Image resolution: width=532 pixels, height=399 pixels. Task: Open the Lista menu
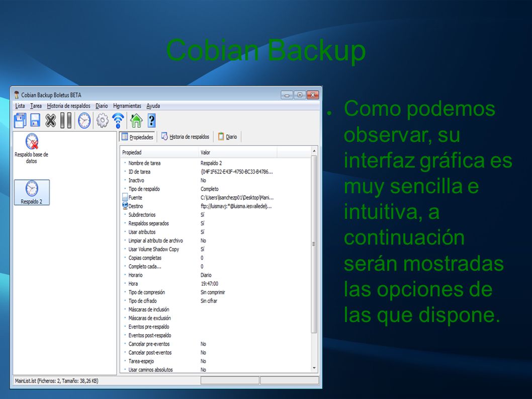(x=20, y=106)
